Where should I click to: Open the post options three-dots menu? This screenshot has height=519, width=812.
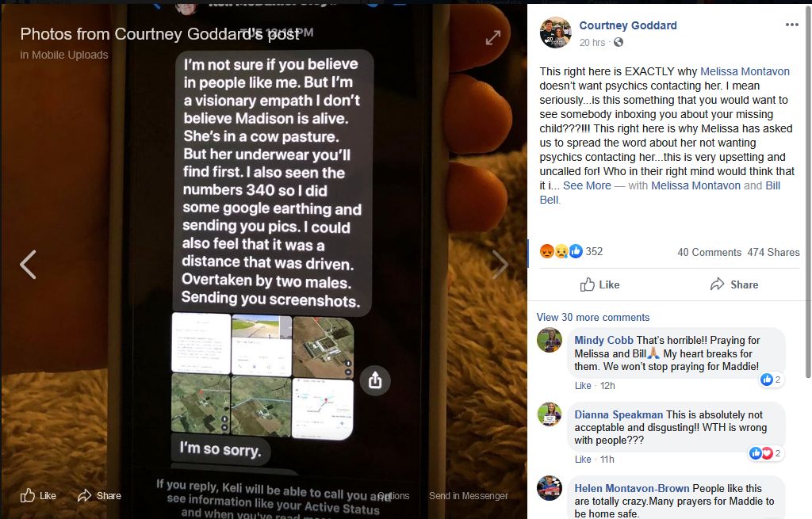pyautogui.click(x=792, y=25)
